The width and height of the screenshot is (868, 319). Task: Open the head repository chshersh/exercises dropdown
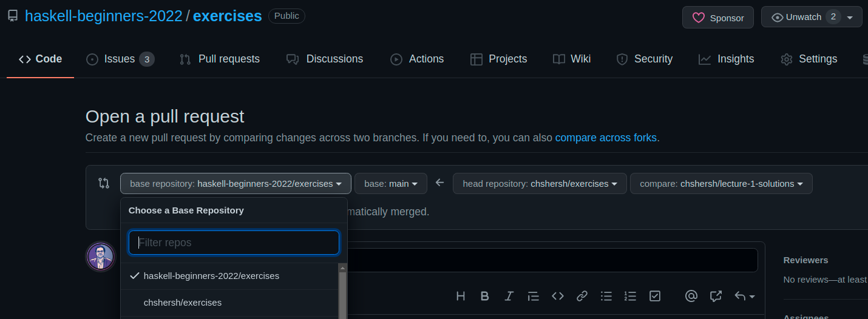click(540, 184)
